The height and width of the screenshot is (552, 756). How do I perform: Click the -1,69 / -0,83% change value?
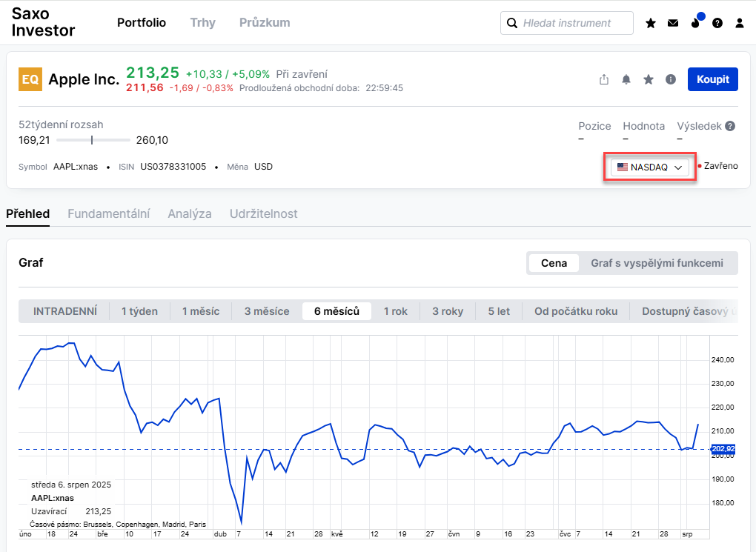point(201,88)
